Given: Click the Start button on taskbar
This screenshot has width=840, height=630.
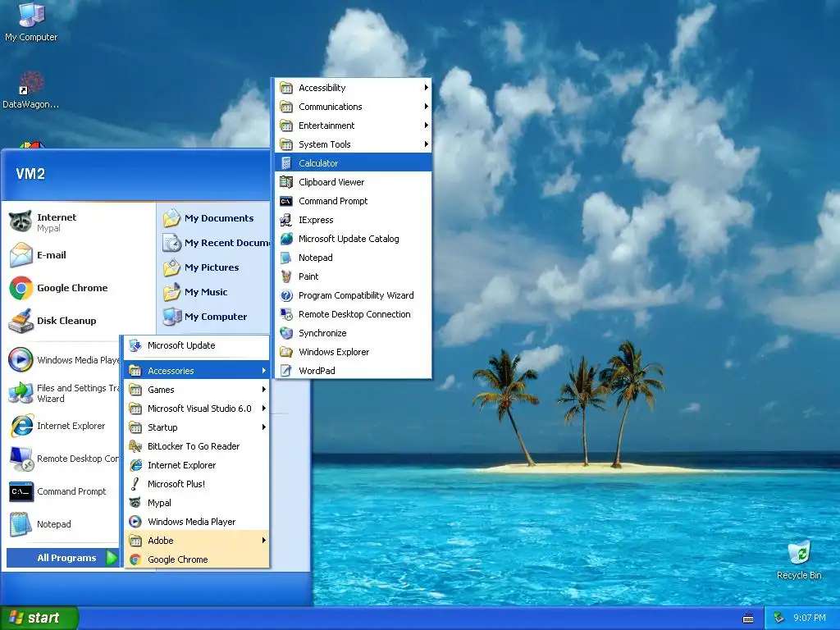Looking at the screenshot, I should [39, 618].
